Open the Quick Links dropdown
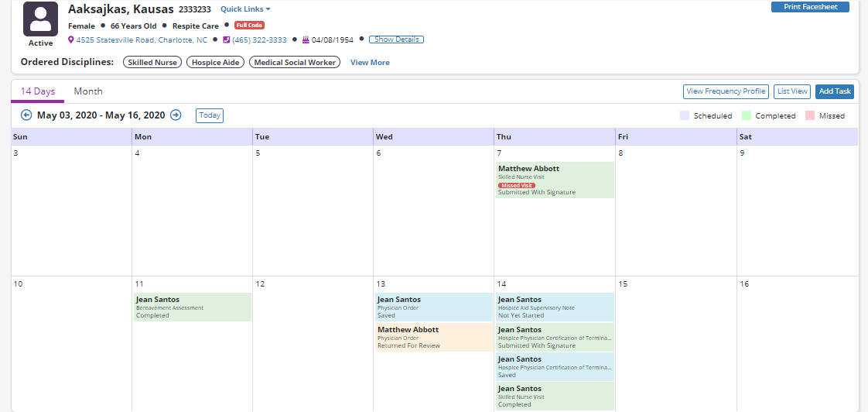Image resolution: width=868 pixels, height=412 pixels. pyautogui.click(x=245, y=9)
